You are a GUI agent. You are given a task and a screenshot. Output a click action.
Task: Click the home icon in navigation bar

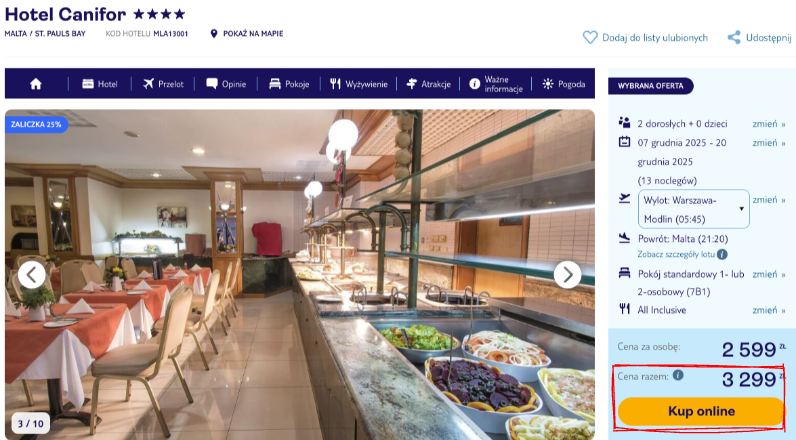(36, 84)
